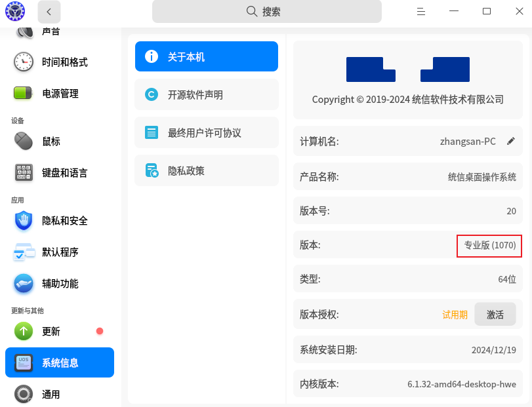The width and height of the screenshot is (532, 407).
Task: Click the windows icon for 默认程序
Action: click(24, 252)
